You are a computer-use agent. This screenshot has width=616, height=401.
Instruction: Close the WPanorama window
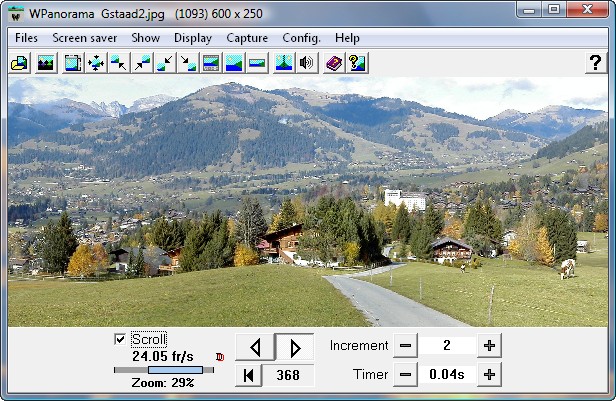(x=587, y=10)
